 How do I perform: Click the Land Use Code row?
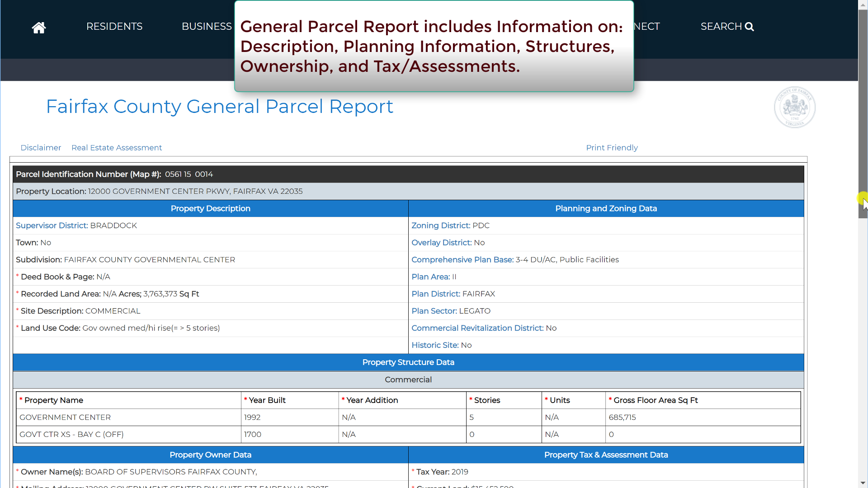point(211,328)
